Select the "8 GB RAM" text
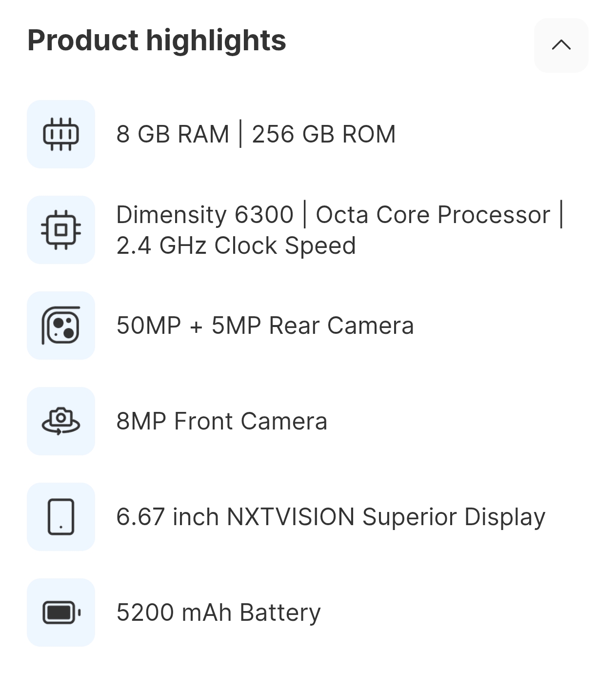 (173, 134)
